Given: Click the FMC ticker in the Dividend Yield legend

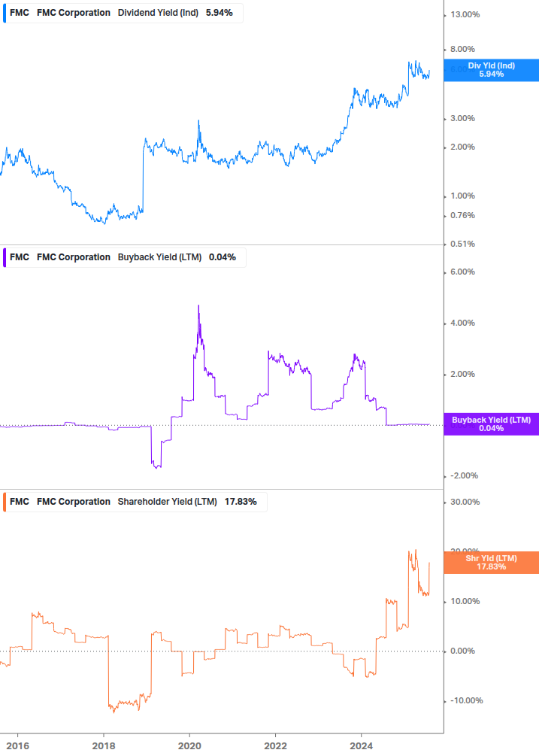Looking at the screenshot, I should coord(20,13).
